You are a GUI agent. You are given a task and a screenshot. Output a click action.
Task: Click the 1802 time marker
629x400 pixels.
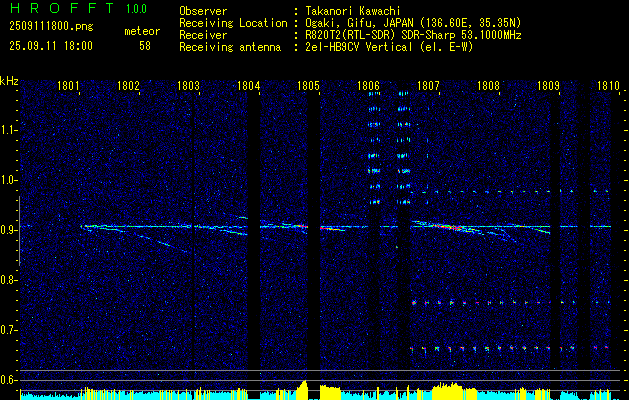(x=128, y=85)
